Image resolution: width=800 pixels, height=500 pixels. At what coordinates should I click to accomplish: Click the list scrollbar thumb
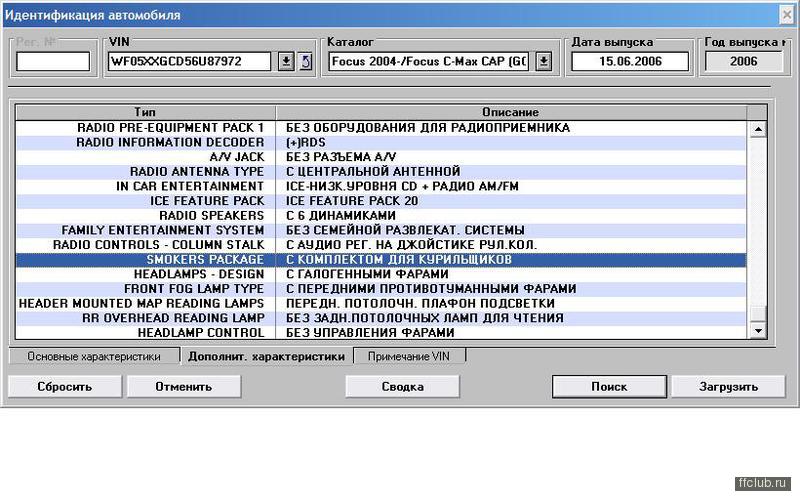758,314
